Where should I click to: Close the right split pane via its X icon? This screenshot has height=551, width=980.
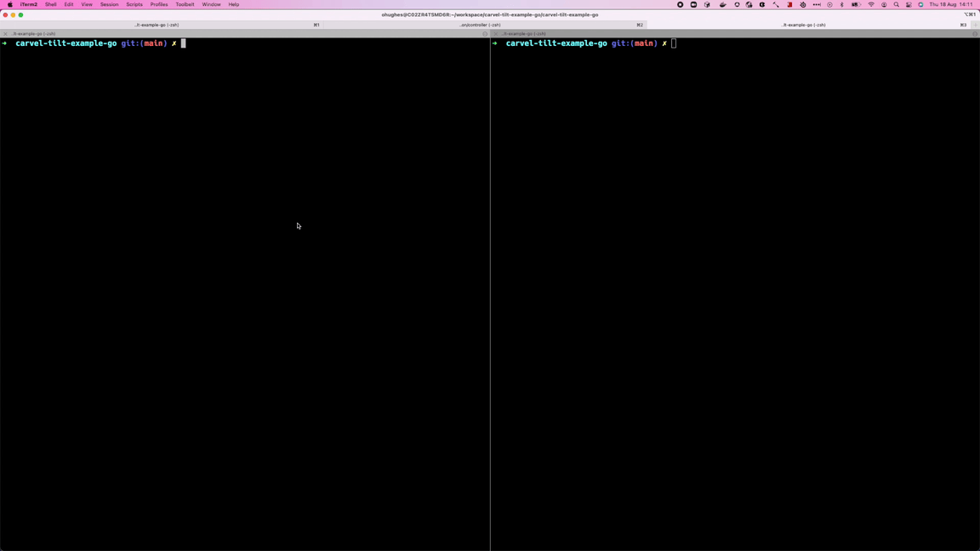click(x=496, y=34)
